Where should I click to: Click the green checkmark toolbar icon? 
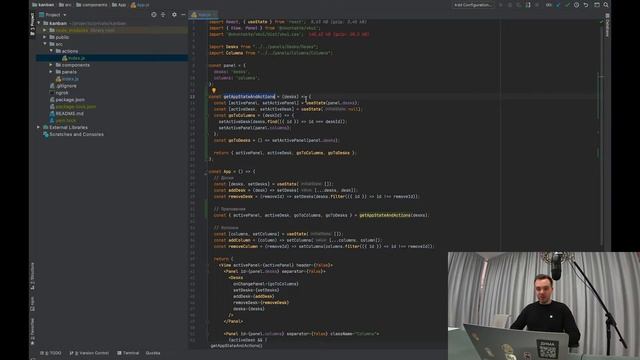[x=567, y=5]
